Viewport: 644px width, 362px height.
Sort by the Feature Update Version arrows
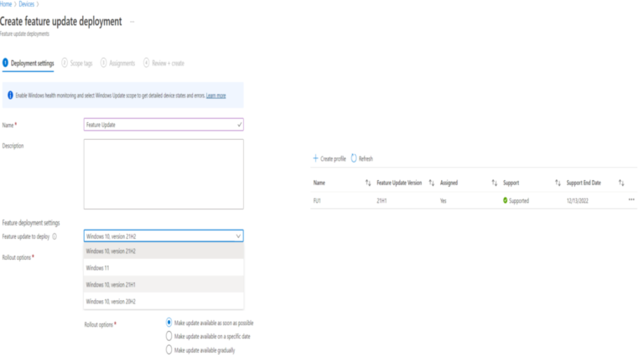[431, 183]
